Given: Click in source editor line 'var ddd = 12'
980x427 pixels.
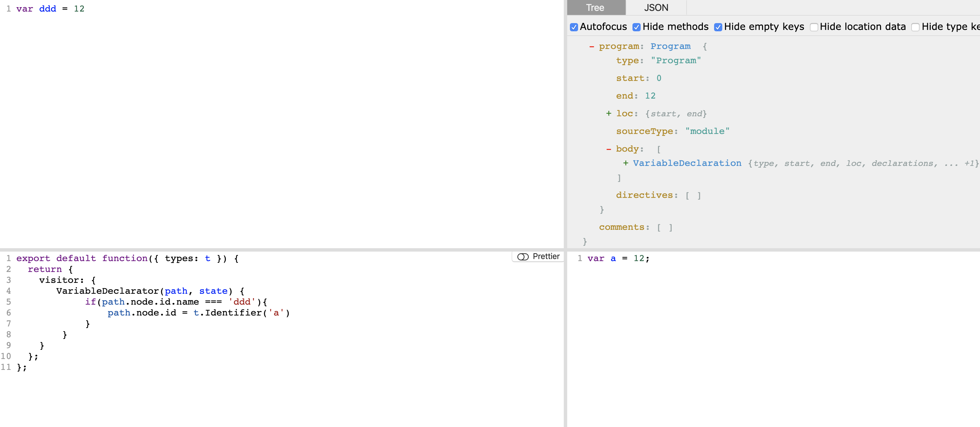Looking at the screenshot, I should (x=50, y=9).
